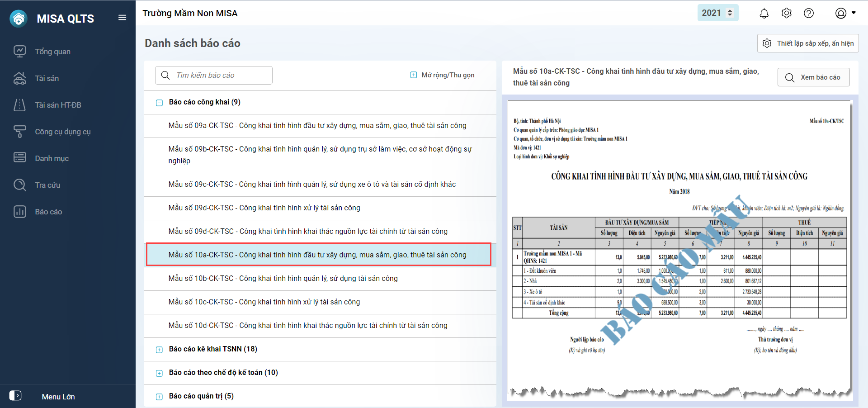
Task: Select report Mẫu số 09đ-CK-TSC
Action: (x=320, y=232)
